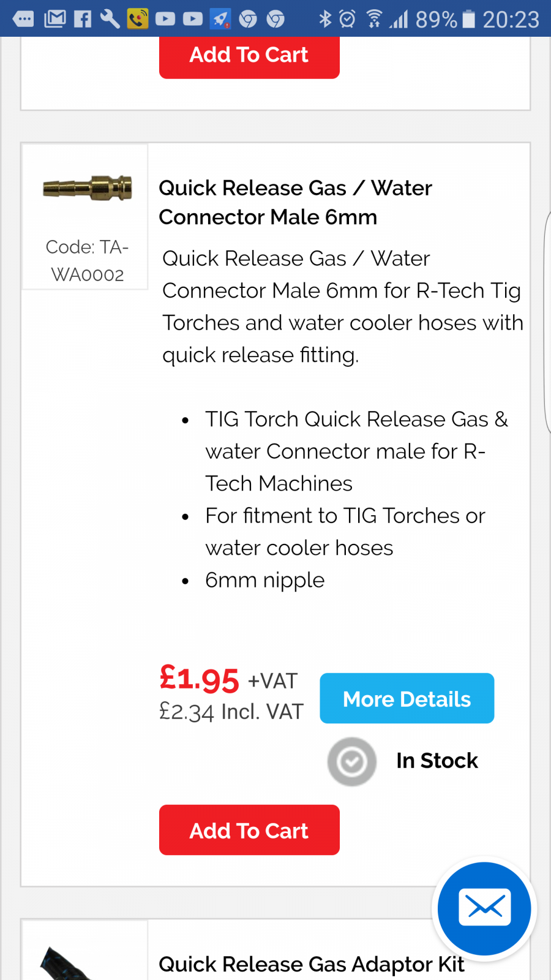Click the top partially visible Add To Cart
Viewport: 551px width, 980px height.
point(249,57)
